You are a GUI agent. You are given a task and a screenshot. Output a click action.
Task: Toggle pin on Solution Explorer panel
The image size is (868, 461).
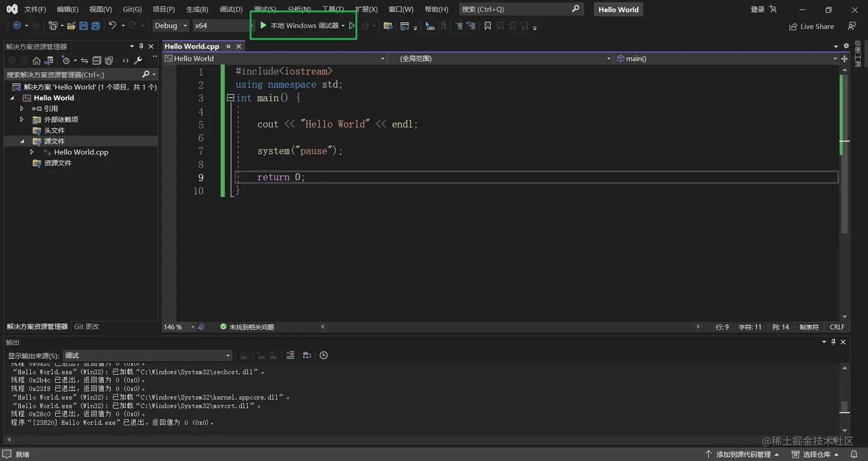coord(141,47)
